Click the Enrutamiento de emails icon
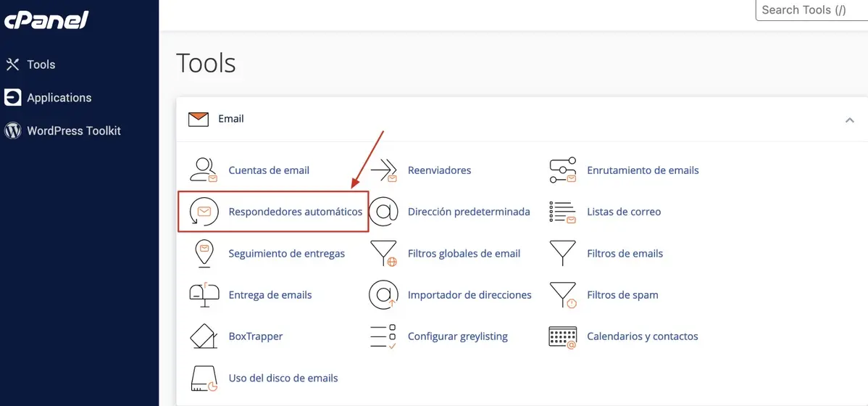 pyautogui.click(x=562, y=170)
